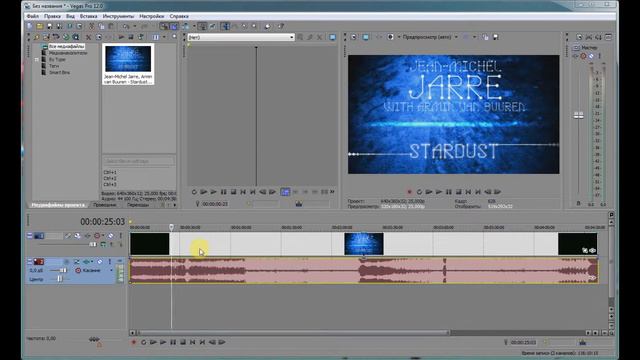Click Stop in the trimmer transport
640x360 pixels.
233,192
